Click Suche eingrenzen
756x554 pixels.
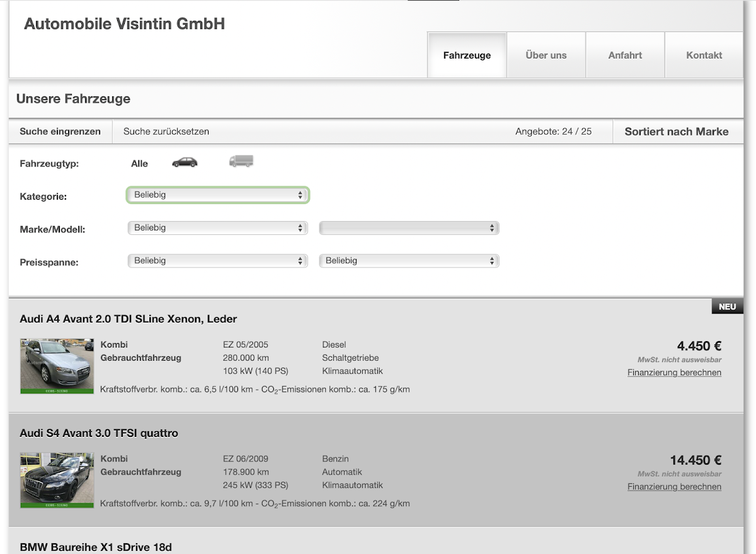point(60,132)
